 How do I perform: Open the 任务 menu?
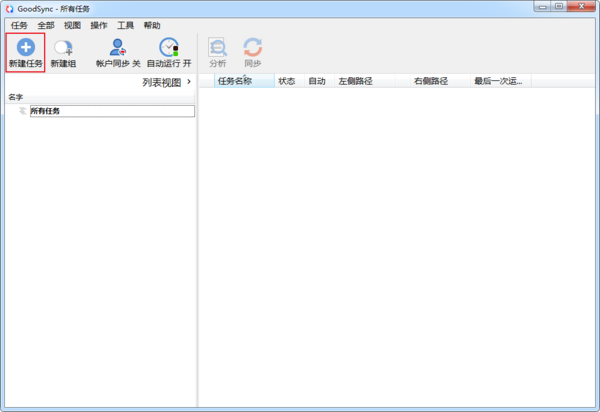(19, 25)
